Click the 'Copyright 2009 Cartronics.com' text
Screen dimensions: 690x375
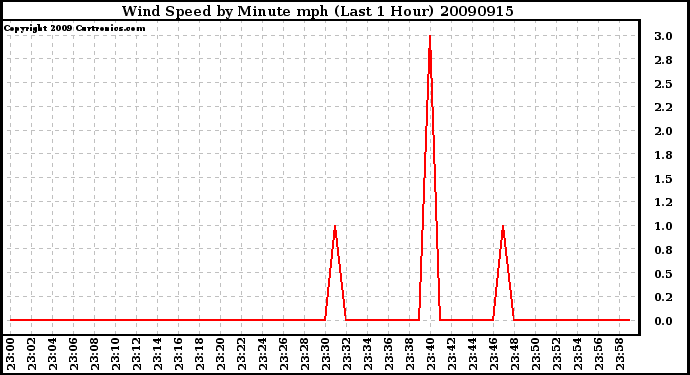(74, 28)
